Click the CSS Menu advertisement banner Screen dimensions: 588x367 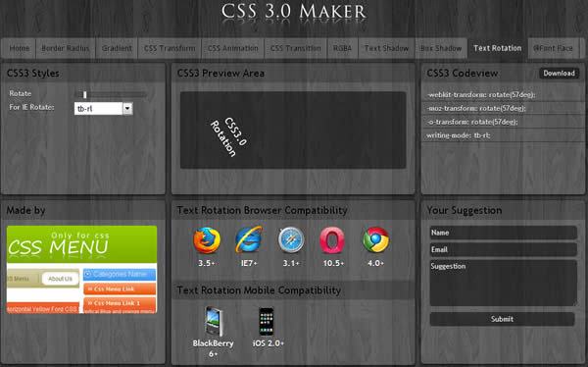tap(81, 269)
